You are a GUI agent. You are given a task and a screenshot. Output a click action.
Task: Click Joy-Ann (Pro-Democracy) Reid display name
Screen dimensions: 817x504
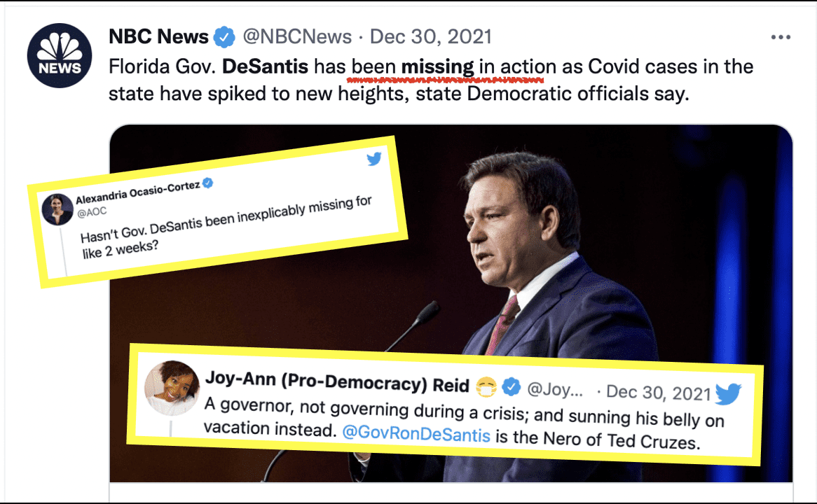(337, 381)
